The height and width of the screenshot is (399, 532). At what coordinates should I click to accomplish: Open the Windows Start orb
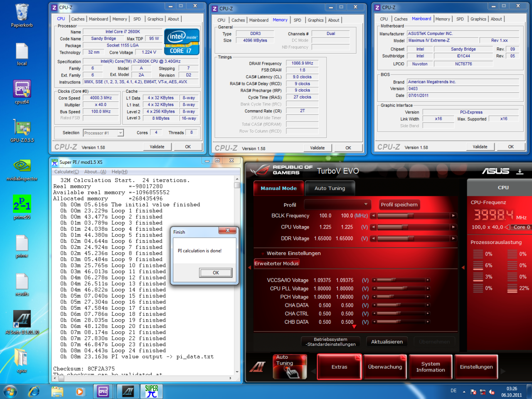coord(10,392)
